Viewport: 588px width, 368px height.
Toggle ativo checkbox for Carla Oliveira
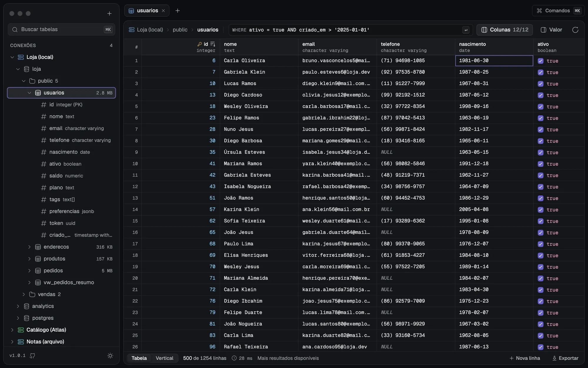tap(540, 61)
